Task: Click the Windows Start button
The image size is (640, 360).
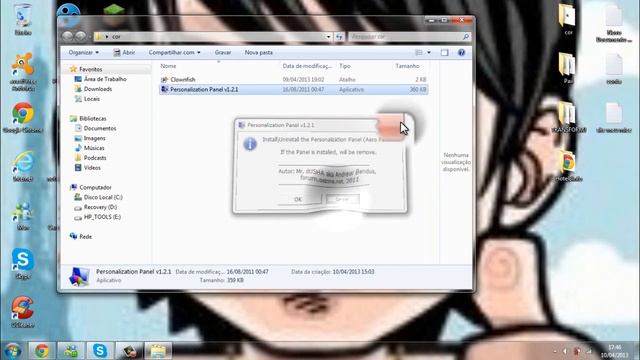Action: pyautogui.click(x=13, y=351)
